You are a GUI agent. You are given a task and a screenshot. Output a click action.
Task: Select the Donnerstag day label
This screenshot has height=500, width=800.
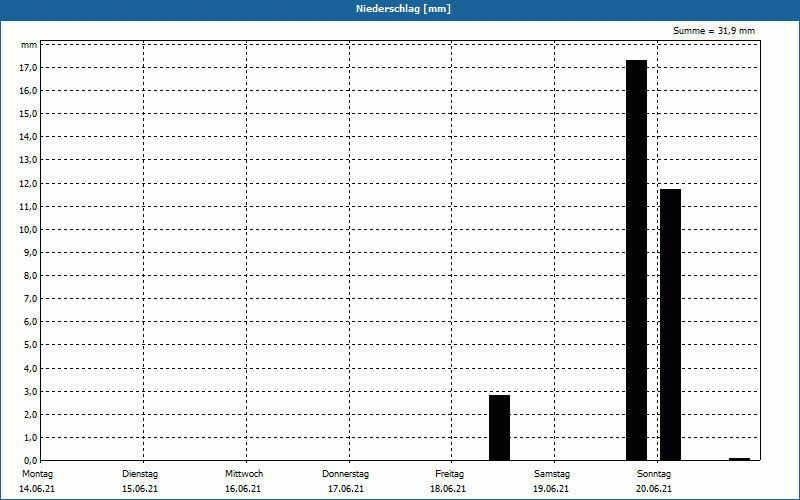345,474
